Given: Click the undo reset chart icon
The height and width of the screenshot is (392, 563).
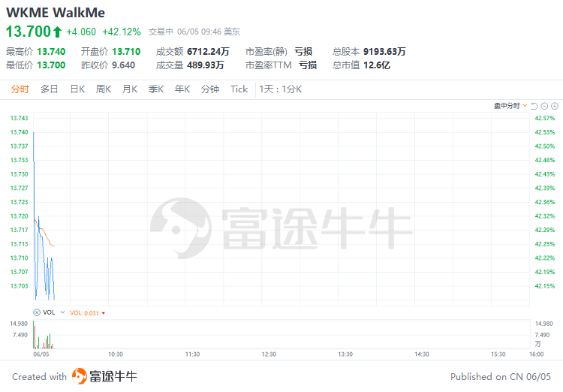Looking at the screenshot, I should 535,106.
